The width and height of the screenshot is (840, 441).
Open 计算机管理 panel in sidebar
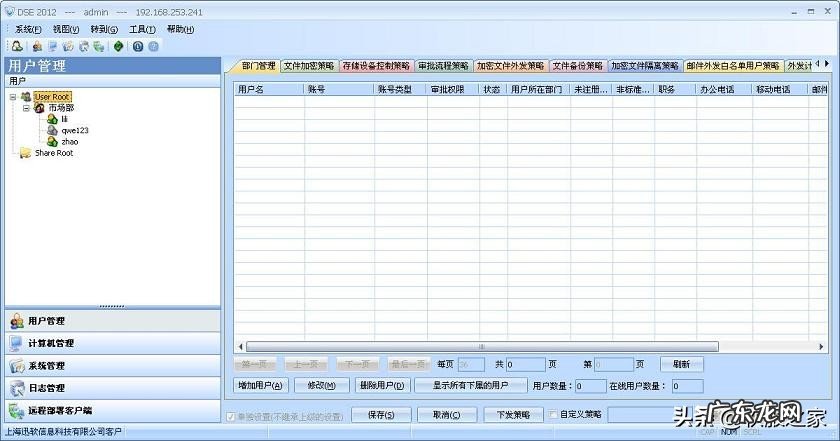(50, 343)
